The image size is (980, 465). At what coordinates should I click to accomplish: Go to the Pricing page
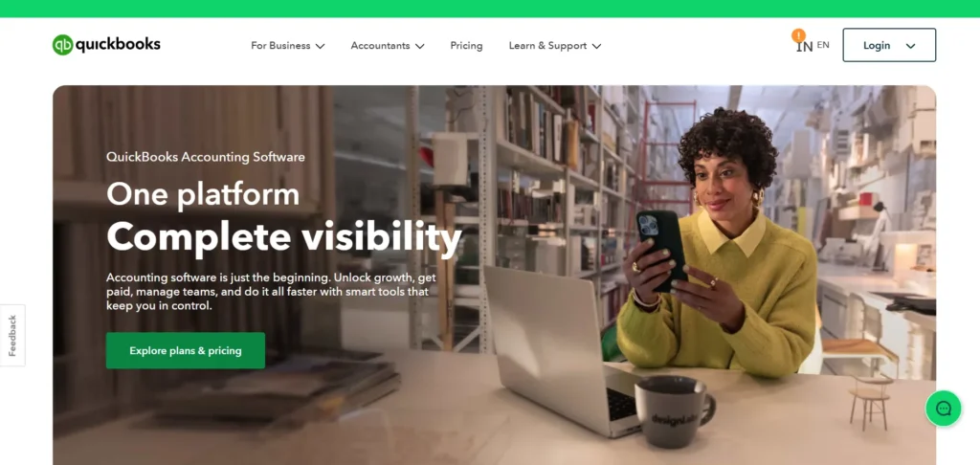pos(466,46)
